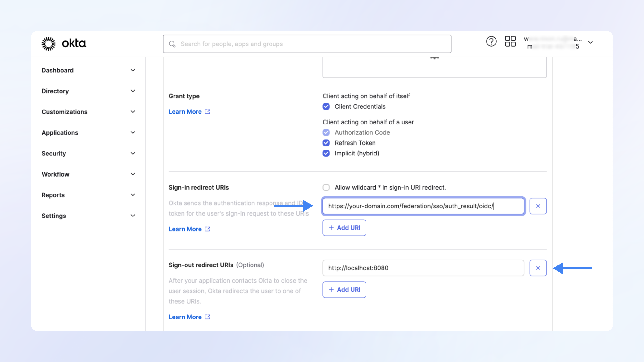Screen dimensions: 644x362
Task: Open the apps grid icon
Action: coord(510,42)
